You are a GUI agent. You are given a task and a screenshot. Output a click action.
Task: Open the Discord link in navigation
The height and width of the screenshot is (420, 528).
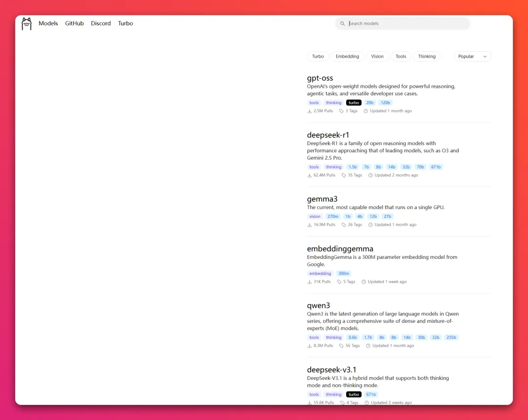click(x=101, y=23)
